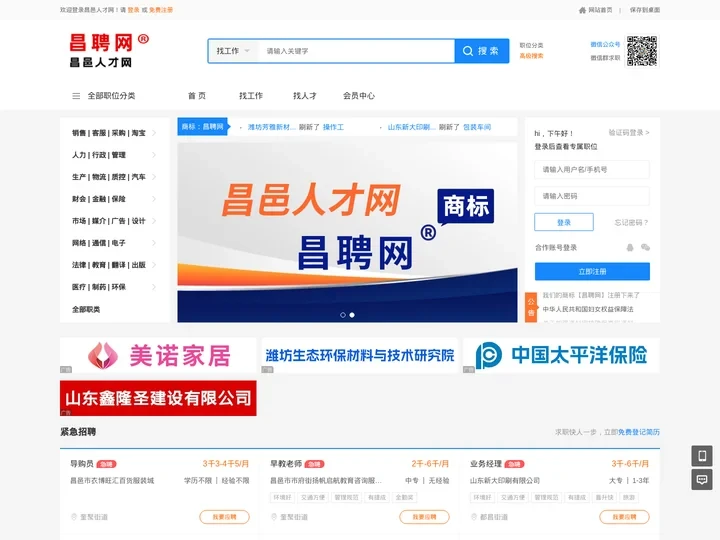Viewport: 720px width, 540px height.
Task: Expand 销售|客服|采购|淘宝 category arrow
Action: tap(154, 133)
